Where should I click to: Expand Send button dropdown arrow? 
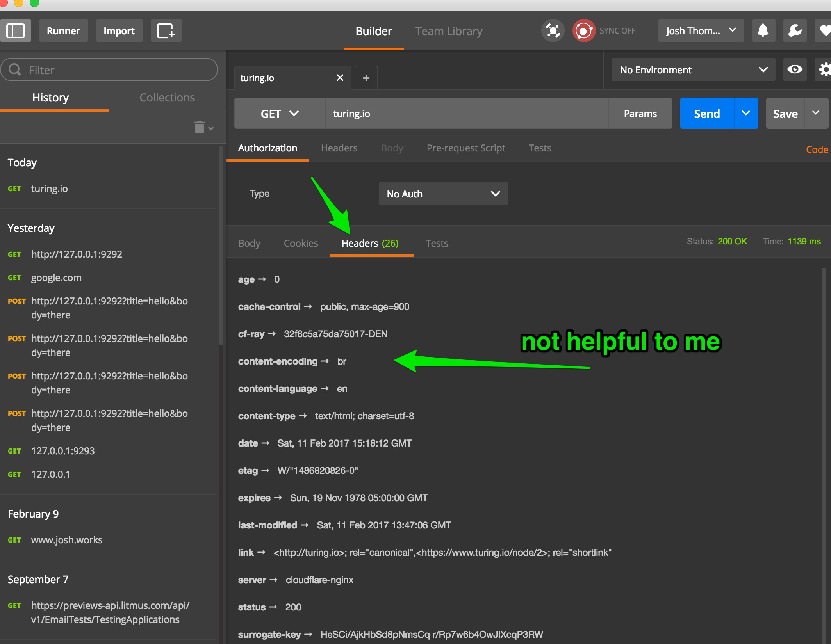click(746, 113)
